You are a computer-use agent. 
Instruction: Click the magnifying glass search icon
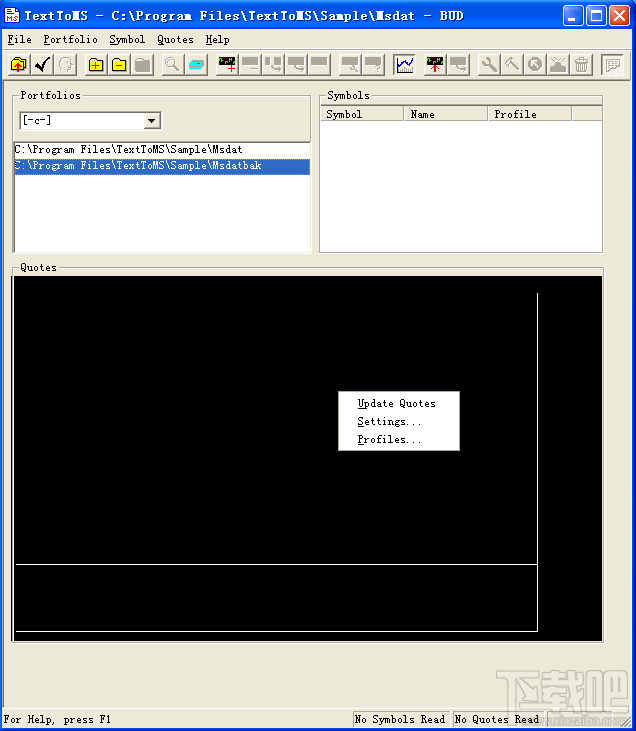pyautogui.click(x=172, y=65)
